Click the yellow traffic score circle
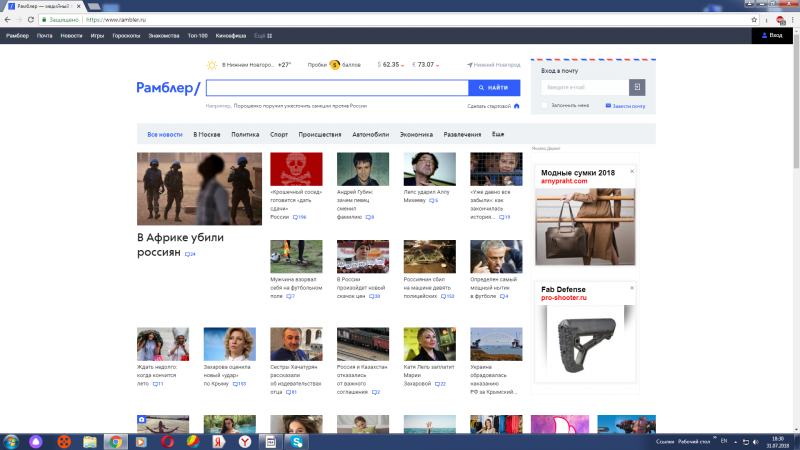 click(334, 65)
